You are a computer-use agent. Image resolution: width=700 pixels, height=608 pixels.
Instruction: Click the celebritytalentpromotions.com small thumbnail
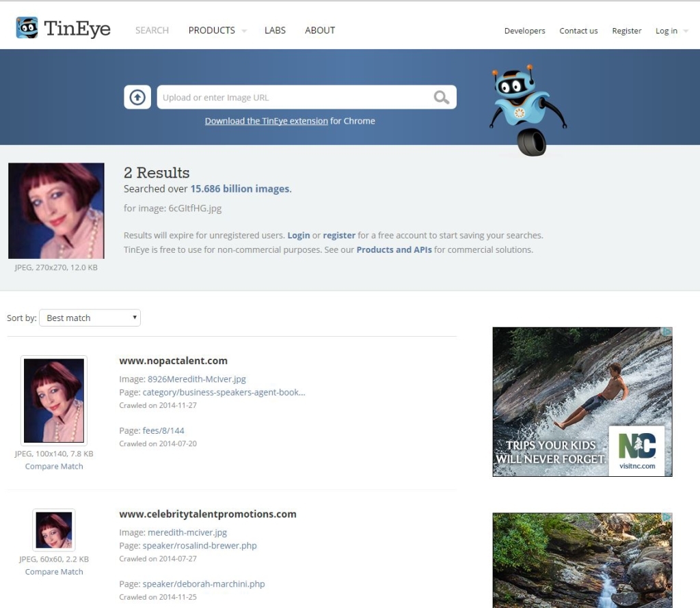pos(54,529)
